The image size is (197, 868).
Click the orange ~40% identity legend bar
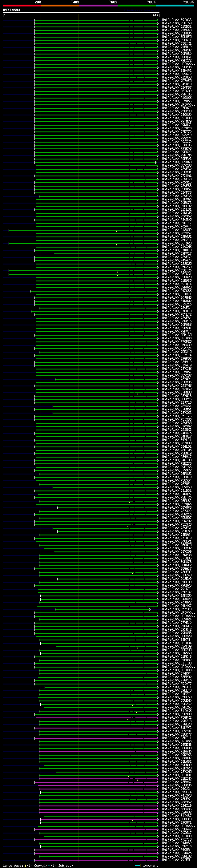60,6
